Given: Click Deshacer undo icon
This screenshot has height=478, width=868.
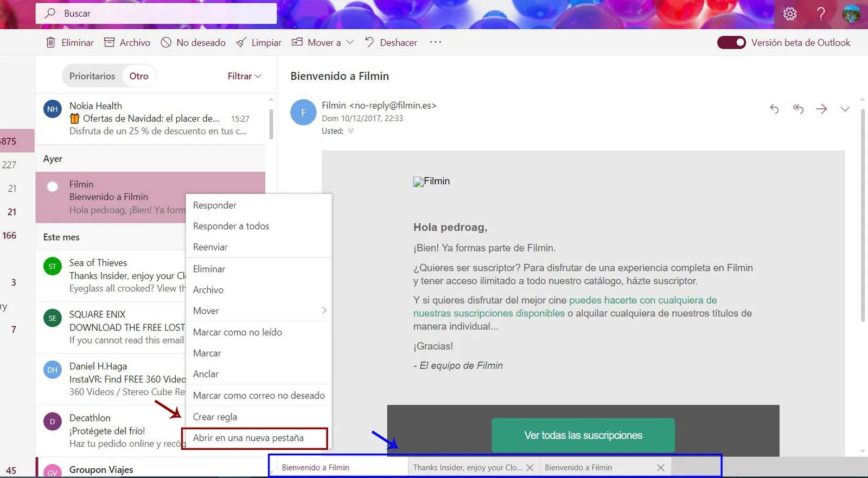Looking at the screenshot, I should coord(369,42).
